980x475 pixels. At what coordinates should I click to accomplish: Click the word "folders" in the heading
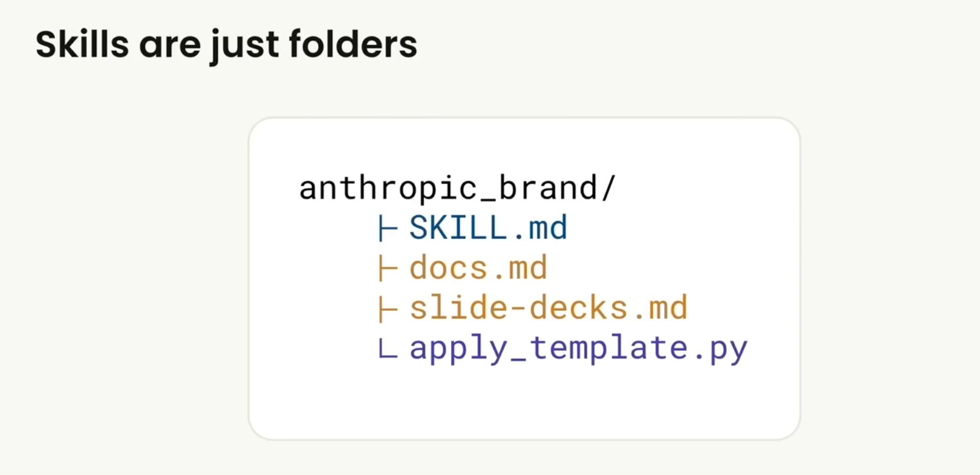pos(353,45)
